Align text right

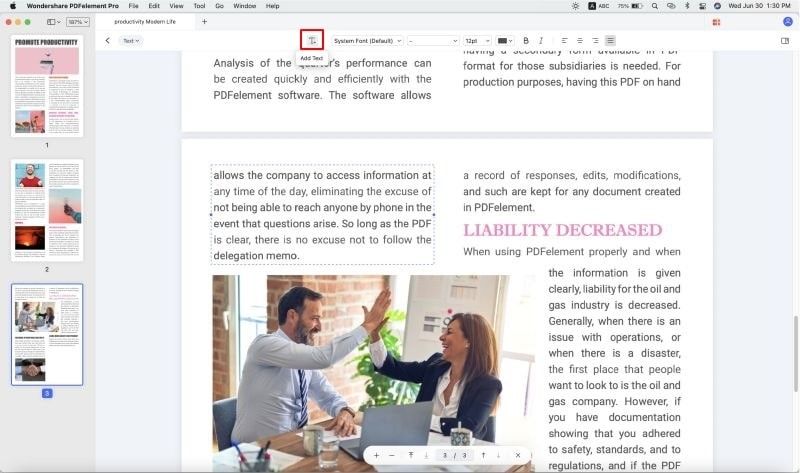click(x=595, y=40)
